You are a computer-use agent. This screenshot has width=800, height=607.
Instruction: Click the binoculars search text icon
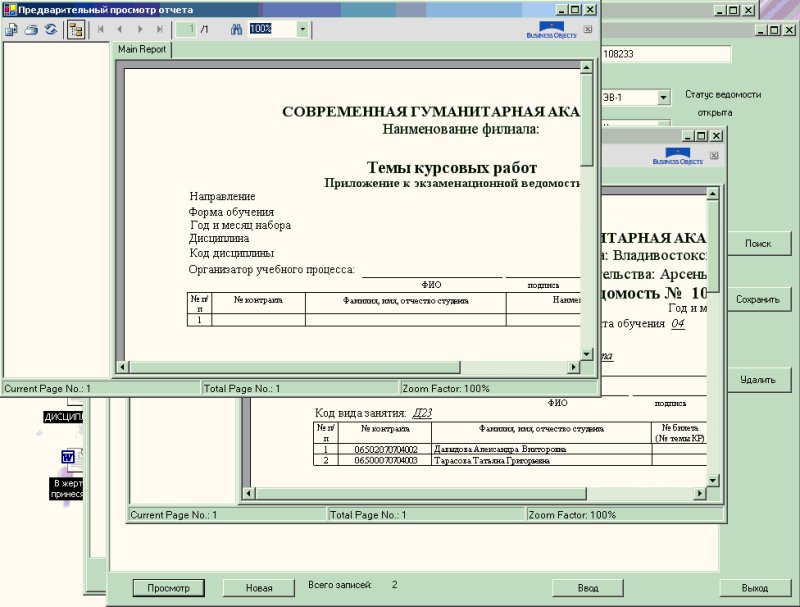click(x=236, y=29)
